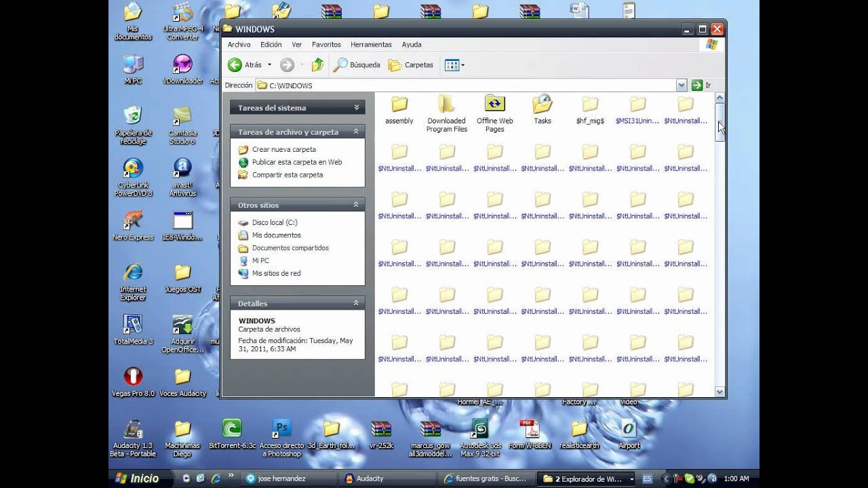
Task: Toggle the Carpetas folder pane
Action: (x=410, y=65)
